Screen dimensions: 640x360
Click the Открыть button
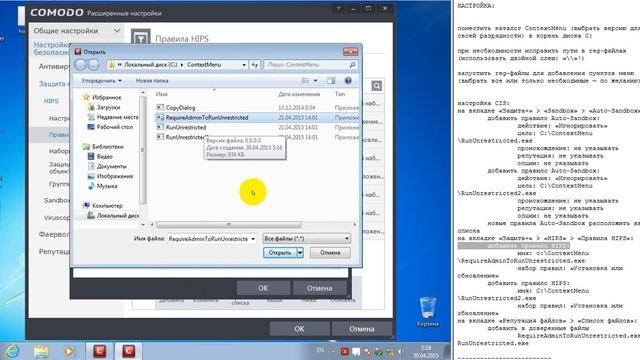point(280,253)
